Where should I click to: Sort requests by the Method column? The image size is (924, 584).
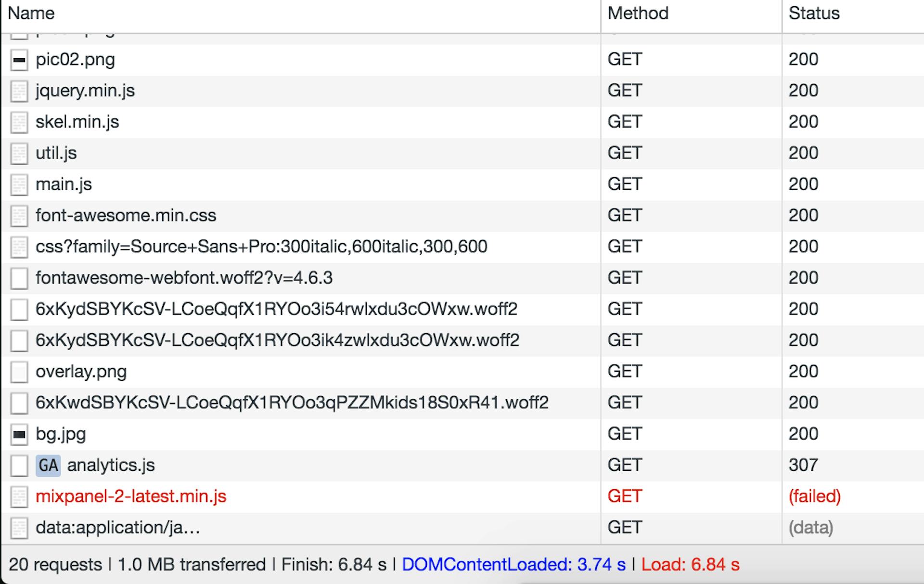pos(637,13)
